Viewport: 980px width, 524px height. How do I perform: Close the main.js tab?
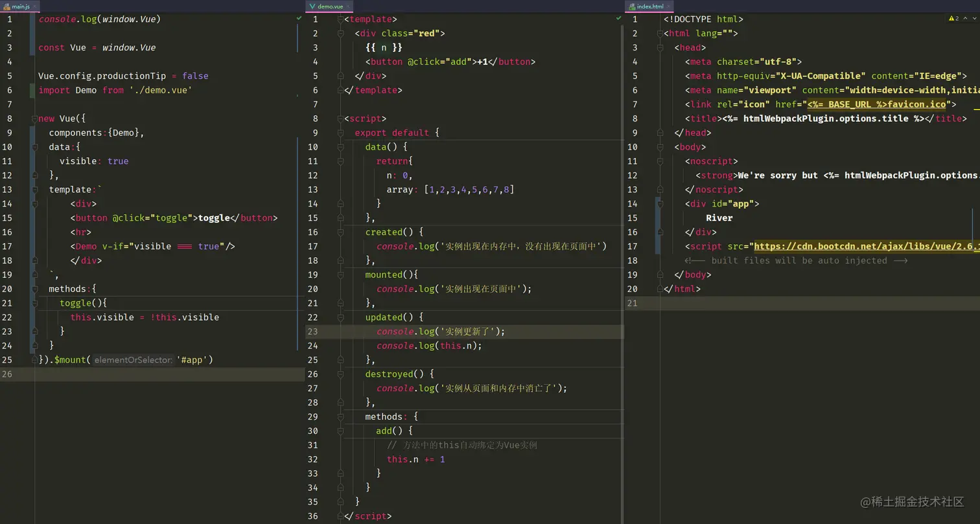pos(36,6)
